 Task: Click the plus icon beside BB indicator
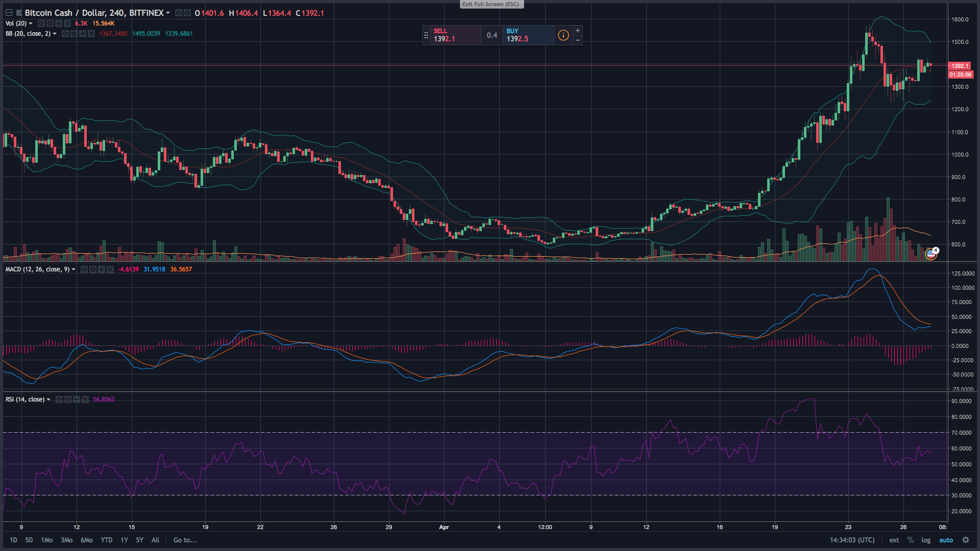[83, 34]
